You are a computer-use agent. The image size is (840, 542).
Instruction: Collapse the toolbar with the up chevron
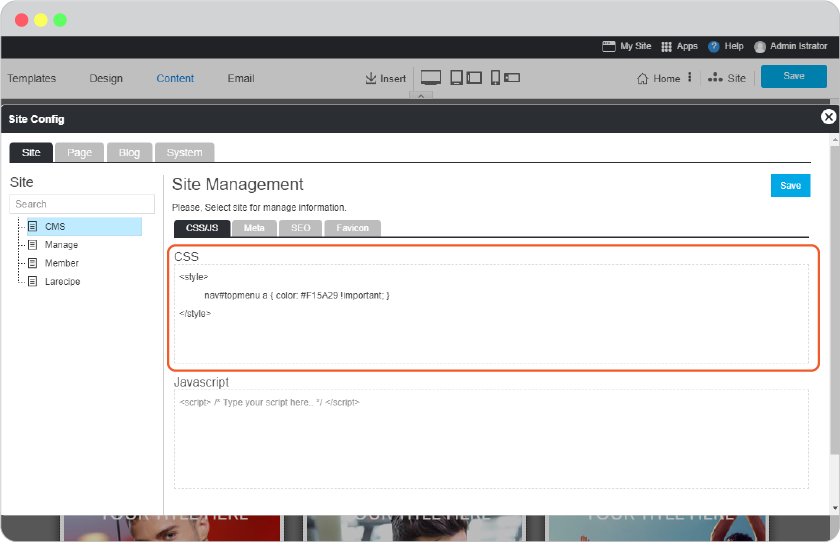point(421,96)
